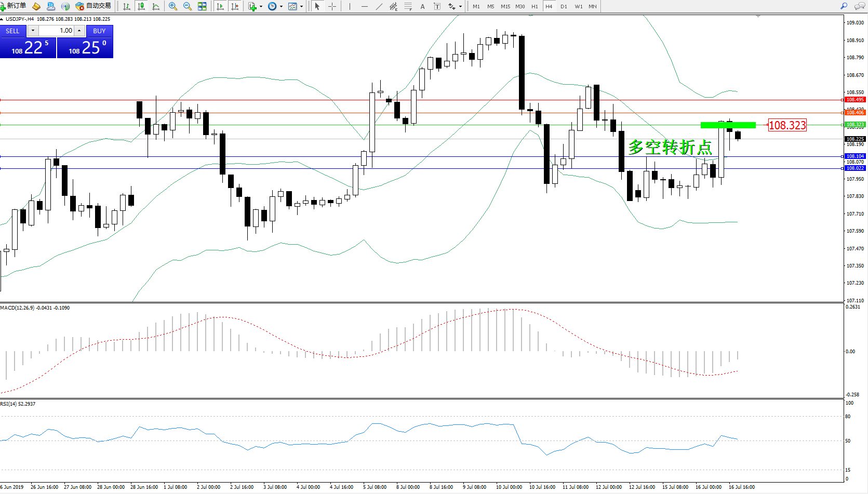Viewport: 868px width, 494px height.
Task: Expand the Indicators list dropdown arrow
Action: tap(261, 7)
